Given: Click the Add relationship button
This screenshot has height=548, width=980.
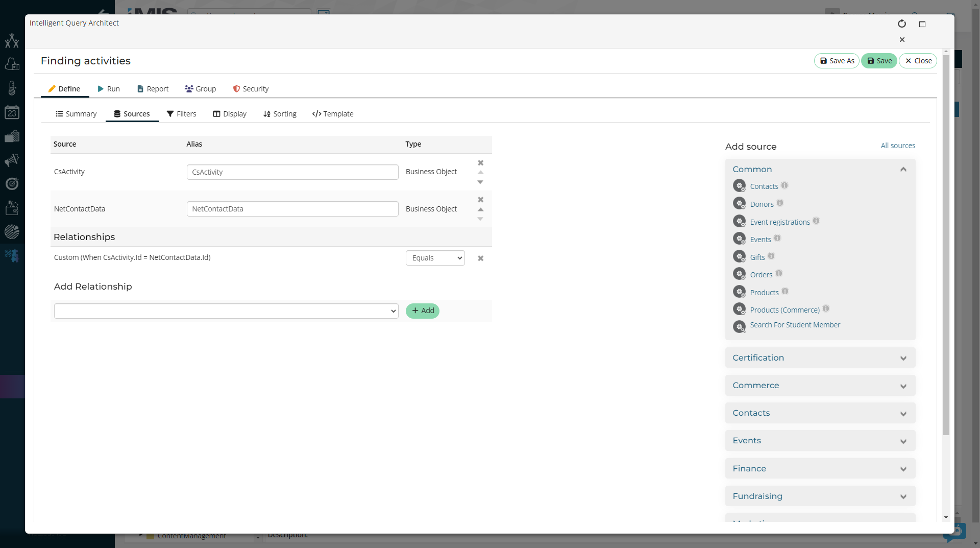Looking at the screenshot, I should [423, 311].
